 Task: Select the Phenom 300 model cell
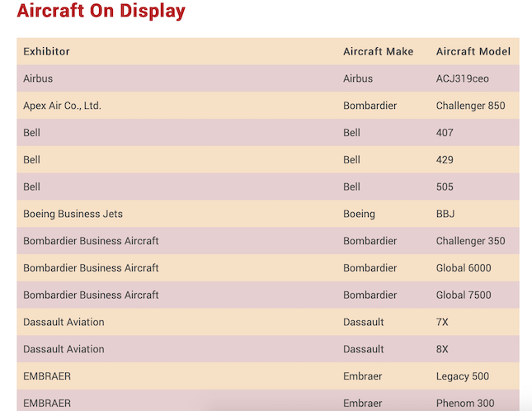coord(465,403)
